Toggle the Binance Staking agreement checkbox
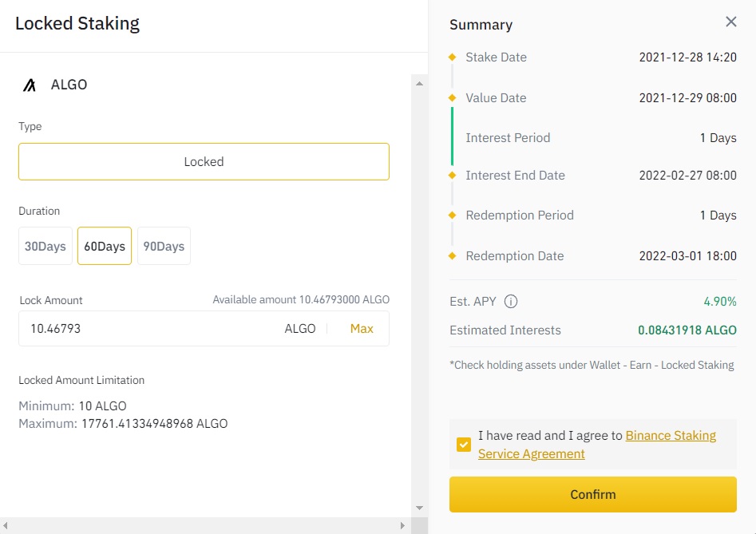This screenshot has height=534, width=756. click(464, 445)
